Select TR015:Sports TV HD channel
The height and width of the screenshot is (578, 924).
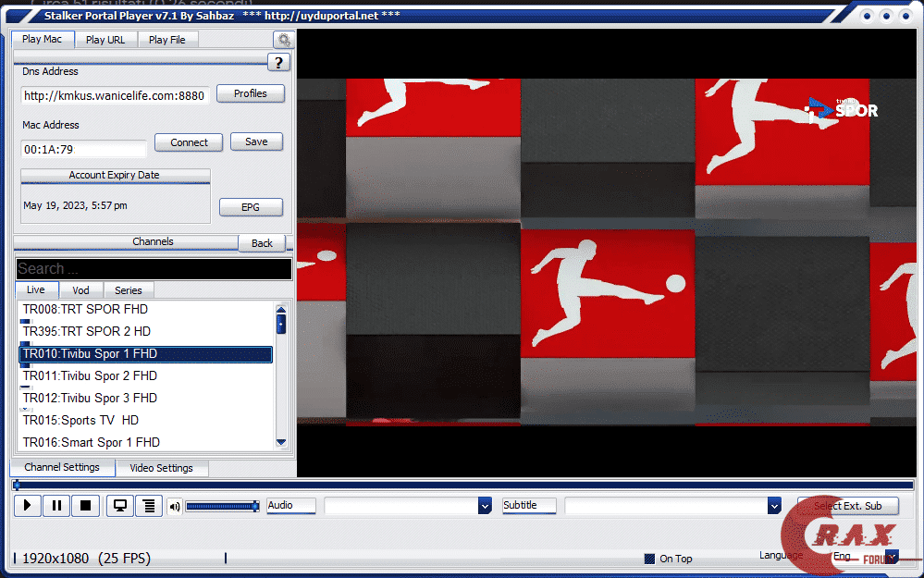click(x=146, y=420)
